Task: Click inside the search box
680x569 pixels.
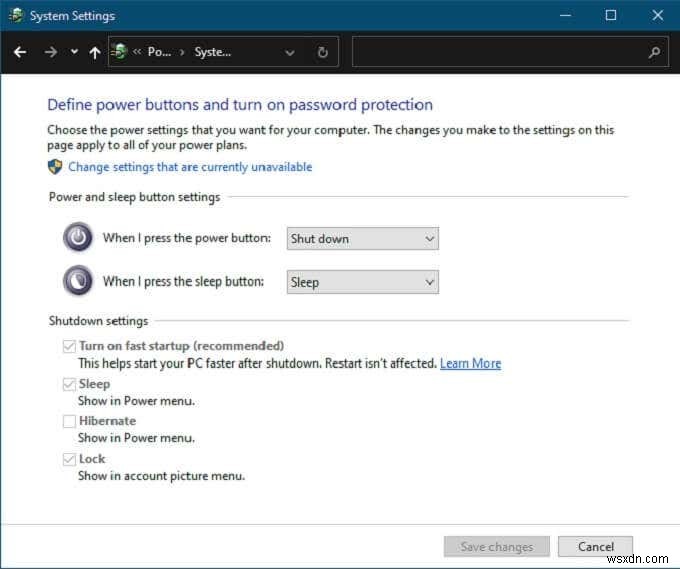Action: [x=510, y=52]
